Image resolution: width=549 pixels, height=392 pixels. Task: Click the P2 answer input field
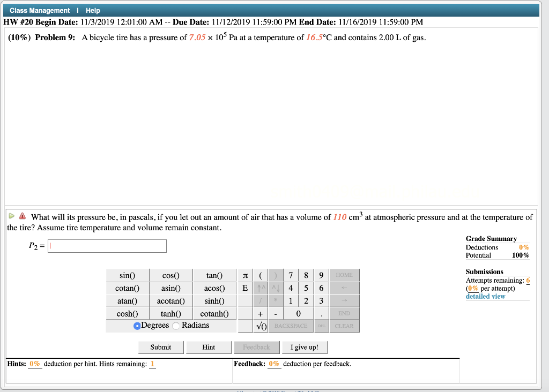[107, 246]
